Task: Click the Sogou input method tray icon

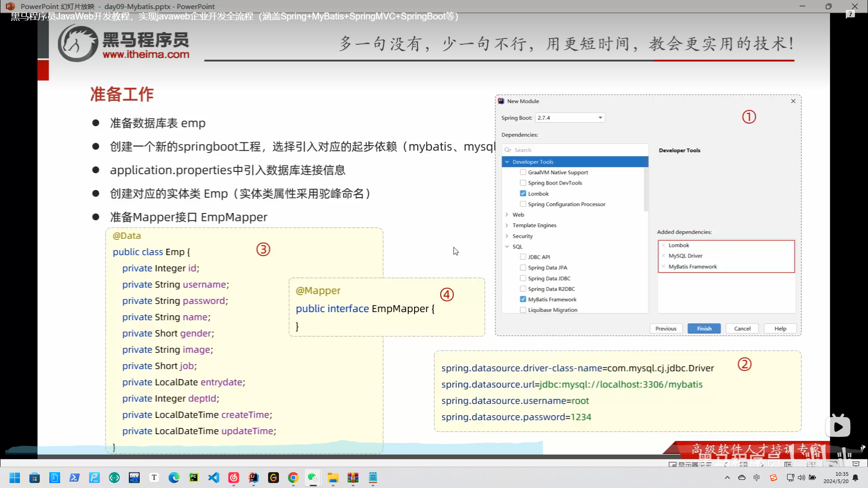Action: (774, 478)
